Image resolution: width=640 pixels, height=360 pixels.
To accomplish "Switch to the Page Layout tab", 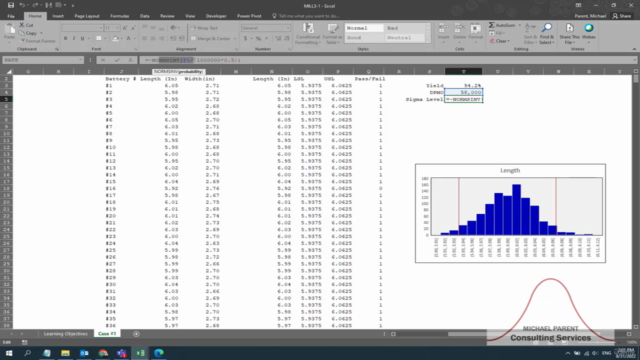I will click(x=87, y=16).
